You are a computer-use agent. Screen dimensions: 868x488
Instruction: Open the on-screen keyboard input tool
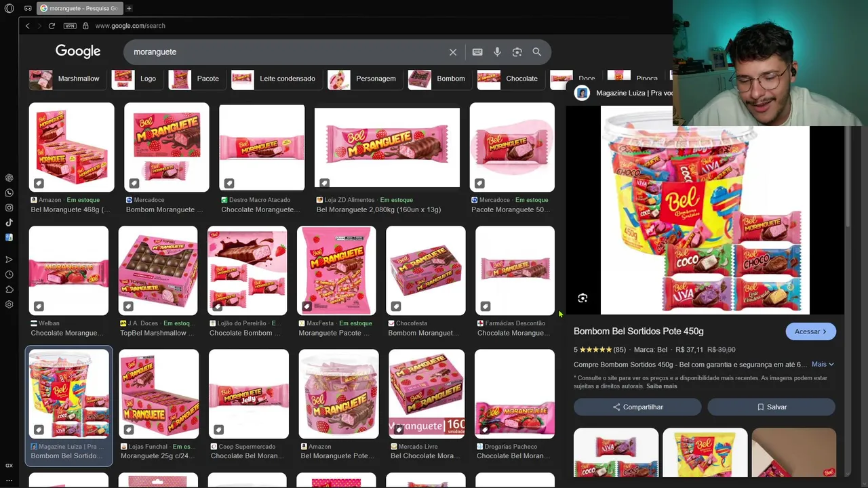pyautogui.click(x=477, y=52)
